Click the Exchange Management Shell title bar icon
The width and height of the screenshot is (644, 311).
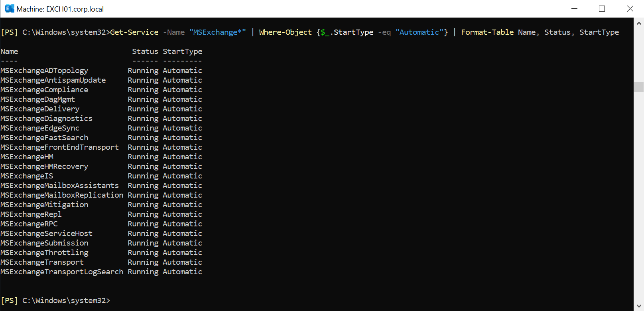10,8
